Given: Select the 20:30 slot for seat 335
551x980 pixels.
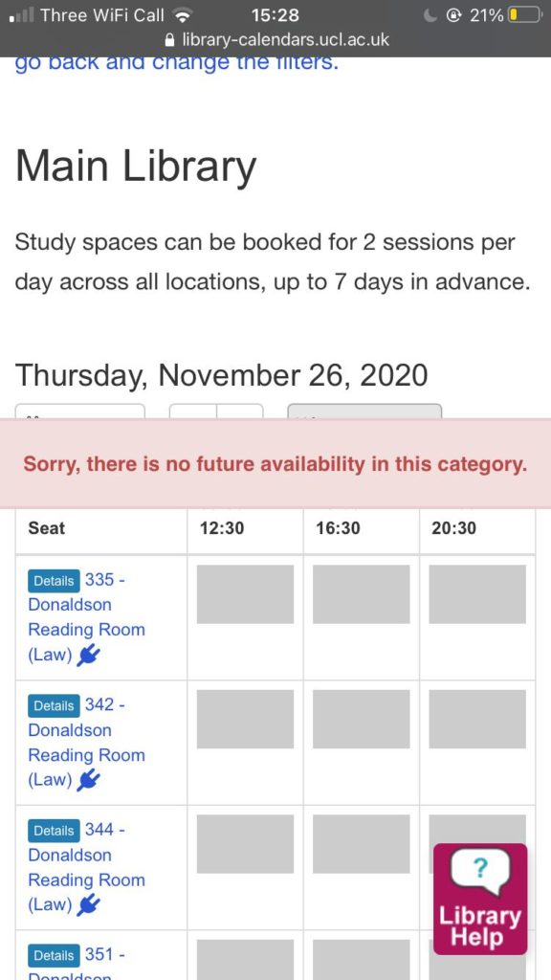Looking at the screenshot, I should (x=477, y=594).
